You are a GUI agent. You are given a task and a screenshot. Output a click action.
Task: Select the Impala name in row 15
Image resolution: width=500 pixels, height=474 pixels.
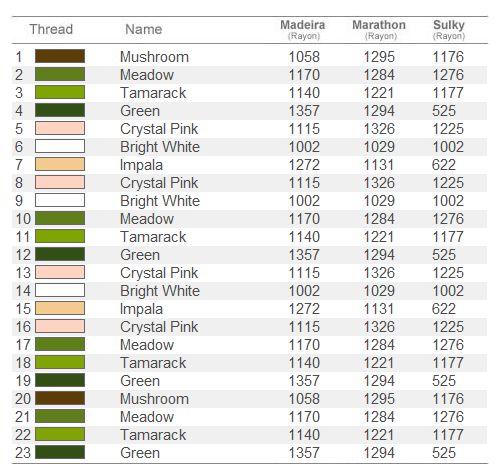141,309
